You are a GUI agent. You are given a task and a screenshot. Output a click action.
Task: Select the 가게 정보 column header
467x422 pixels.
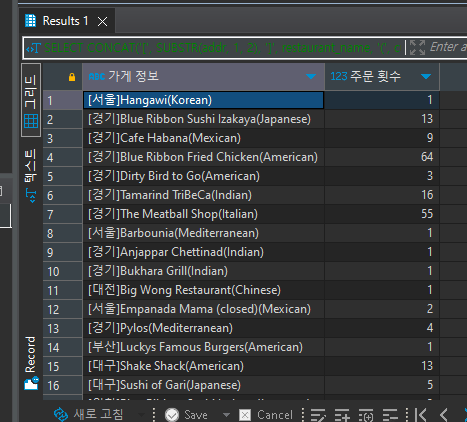click(x=203, y=77)
